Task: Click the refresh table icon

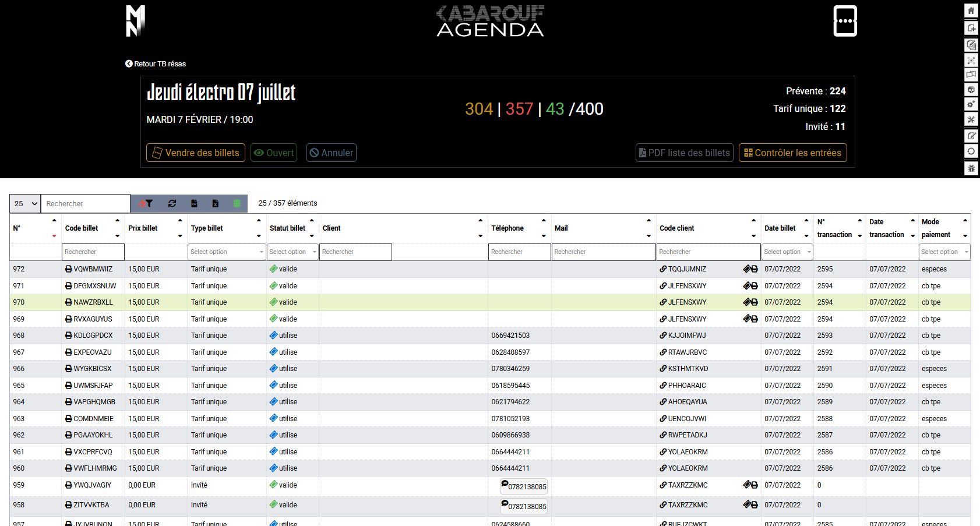Action: click(172, 203)
